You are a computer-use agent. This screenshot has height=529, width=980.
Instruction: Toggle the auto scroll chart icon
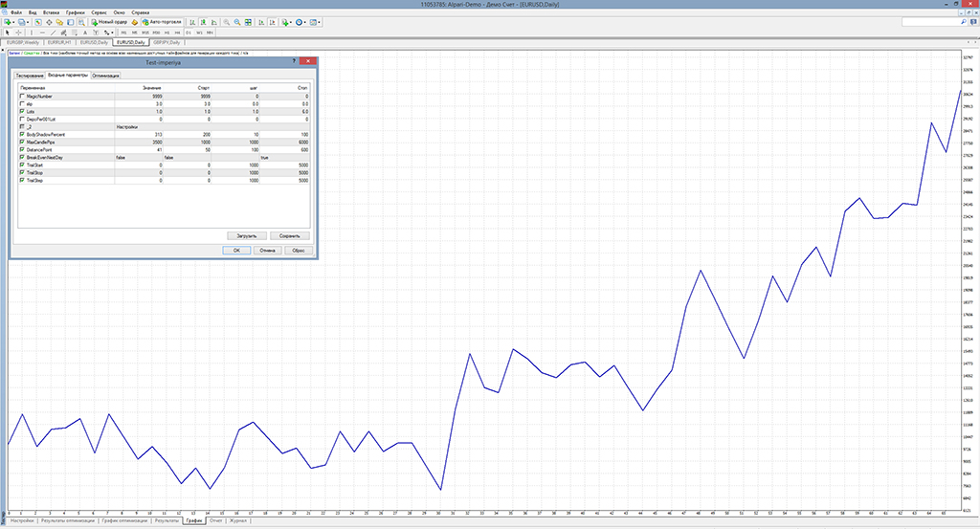[261, 22]
